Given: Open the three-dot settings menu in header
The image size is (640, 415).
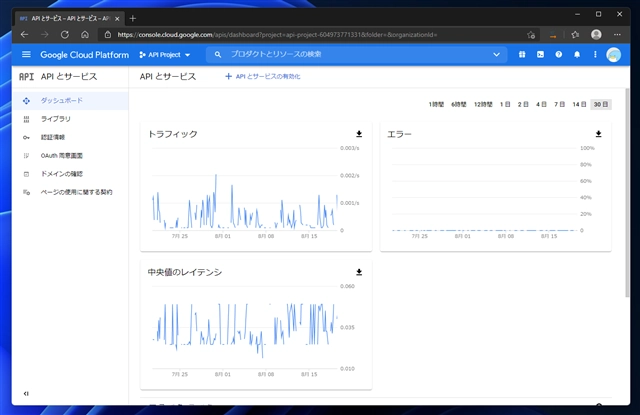Looking at the screenshot, I should pyautogui.click(x=595, y=54).
